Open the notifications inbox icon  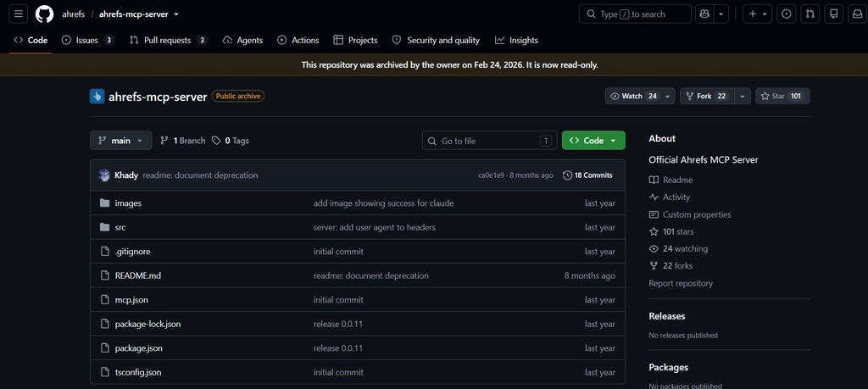pos(858,14)
